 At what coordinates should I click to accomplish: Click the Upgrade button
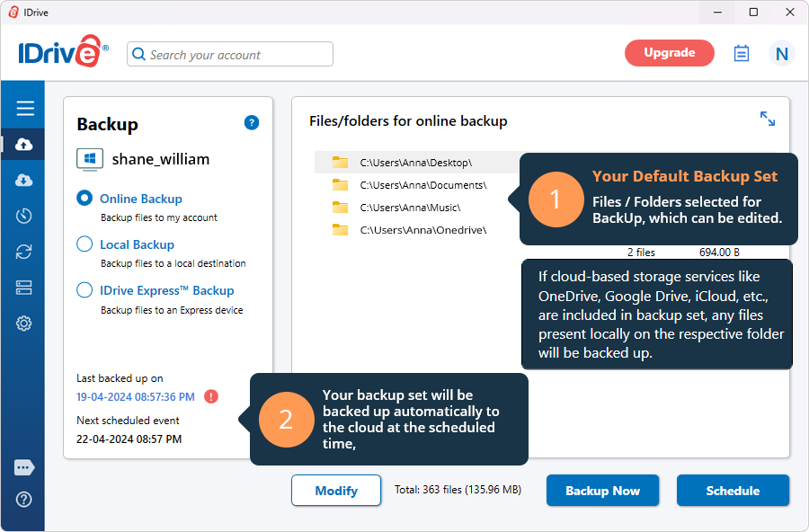coord(669,53)
